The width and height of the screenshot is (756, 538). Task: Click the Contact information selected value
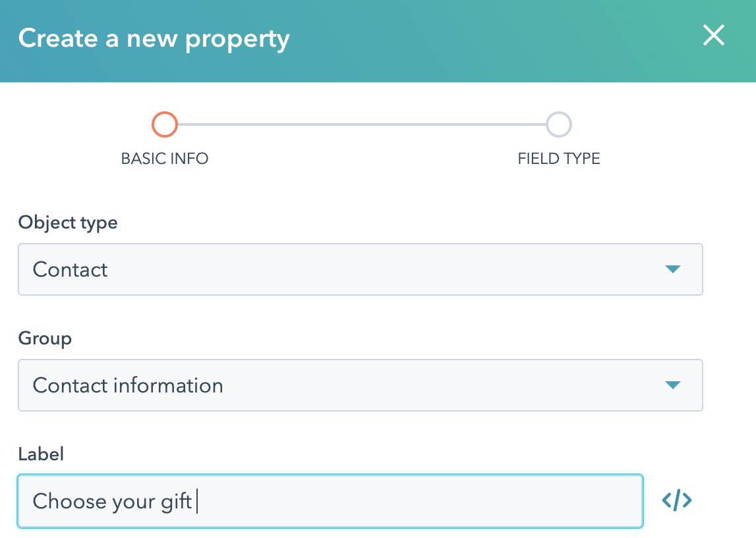(128, 385)
